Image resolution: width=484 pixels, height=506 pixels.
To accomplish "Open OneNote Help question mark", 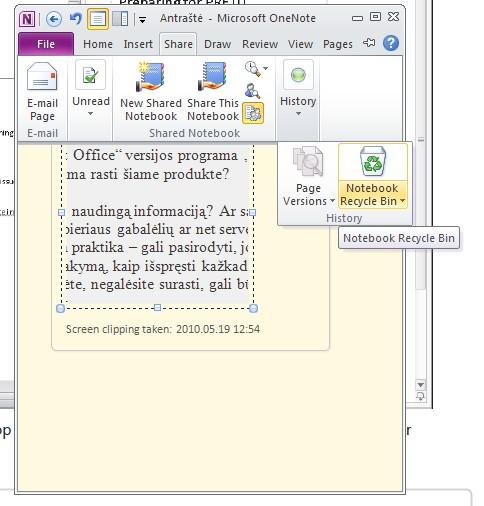I will 391,43.
